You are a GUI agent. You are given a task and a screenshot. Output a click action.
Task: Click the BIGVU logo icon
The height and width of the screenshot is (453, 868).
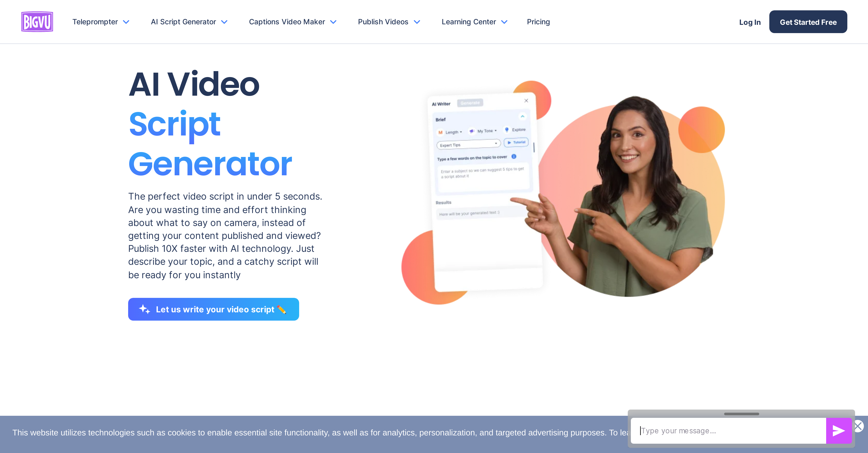[36, 21]
